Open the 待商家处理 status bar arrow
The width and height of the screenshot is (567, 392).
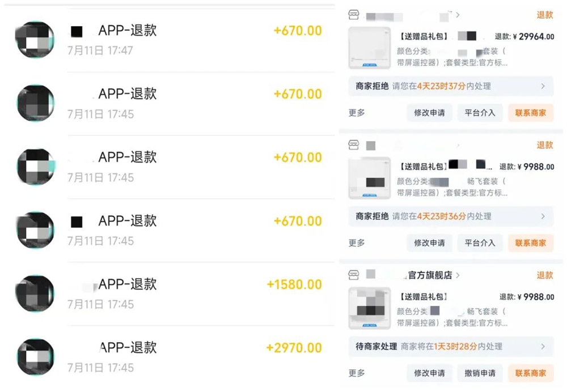pos(543,346)
